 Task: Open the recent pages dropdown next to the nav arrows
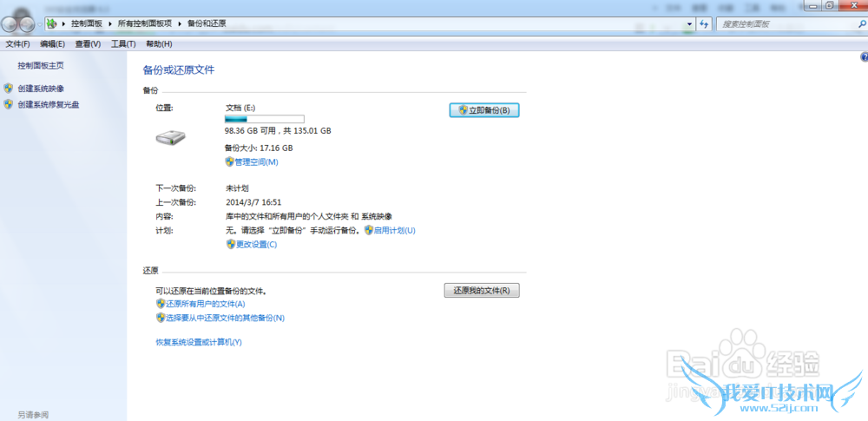pyautogui.click(x=40, y=24)
